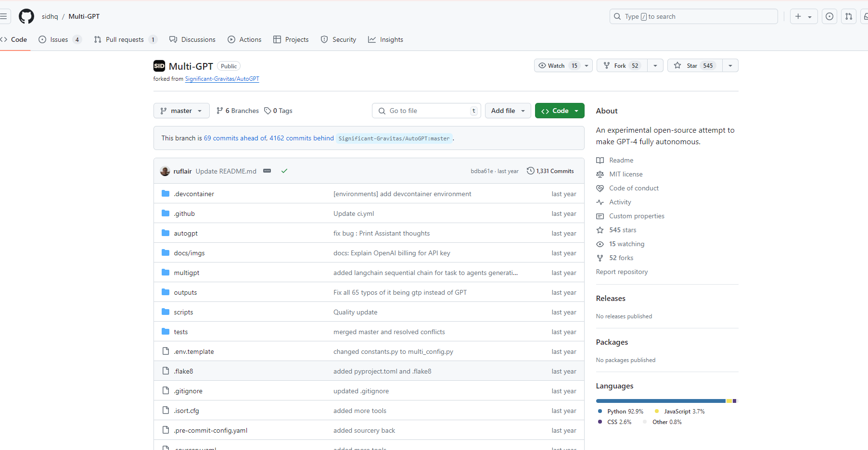Open Significant-Gravitas/AutoGPT parent repo link
Image resolution: width=868 pixels, height=450 pixels.
(222, 79)
